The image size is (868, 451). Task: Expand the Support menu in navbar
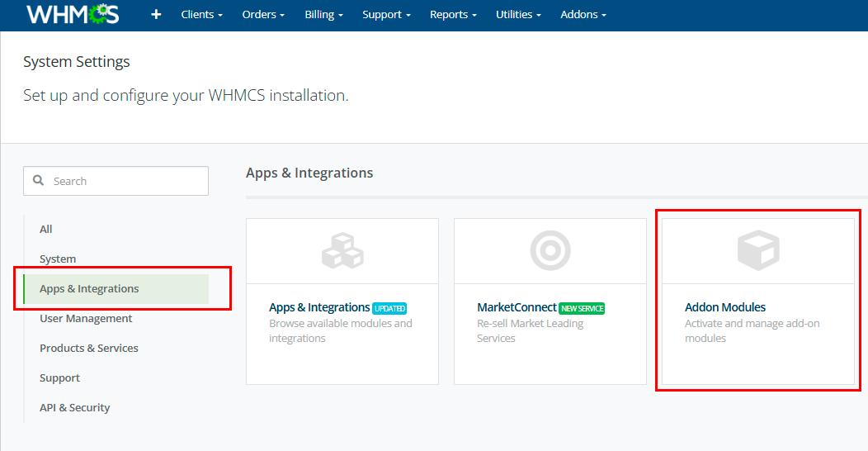tap(386, 15)
